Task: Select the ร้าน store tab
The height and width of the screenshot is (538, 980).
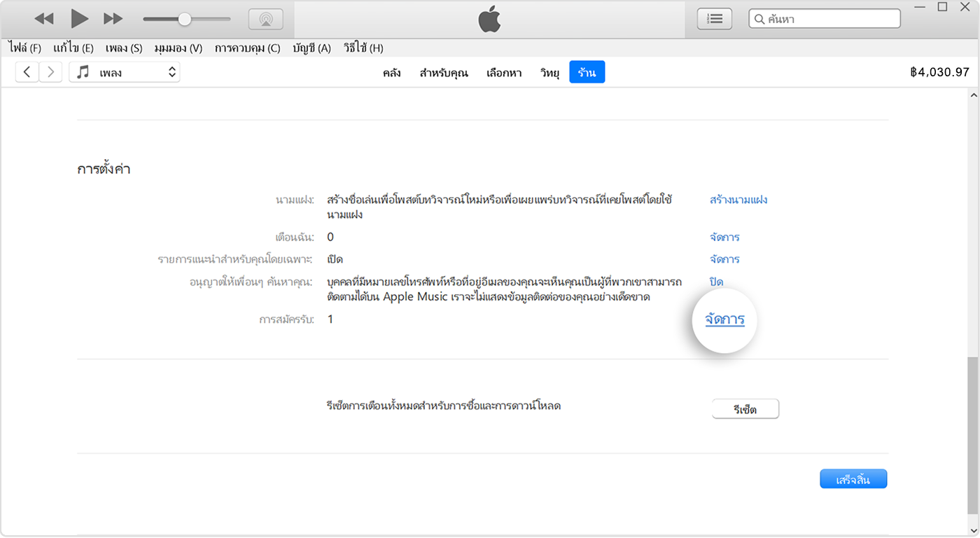Action: pos(587,72)
